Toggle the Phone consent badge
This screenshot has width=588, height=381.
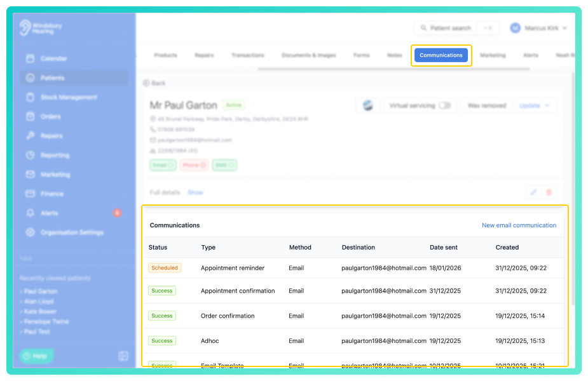(194, 165)
